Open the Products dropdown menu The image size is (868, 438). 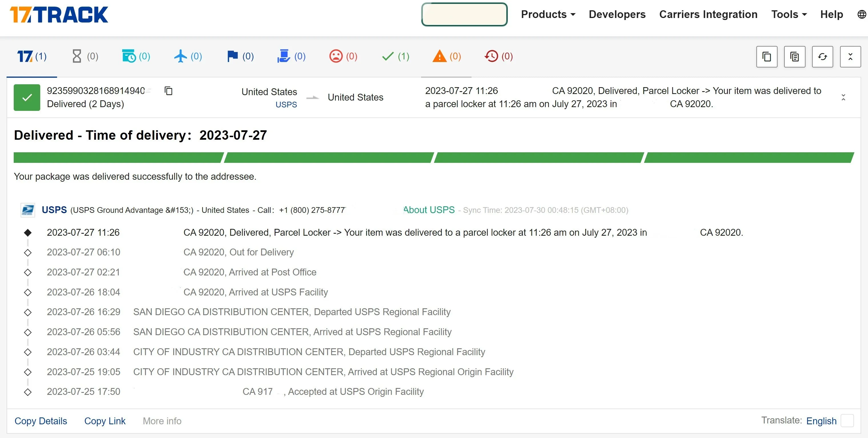548,15
